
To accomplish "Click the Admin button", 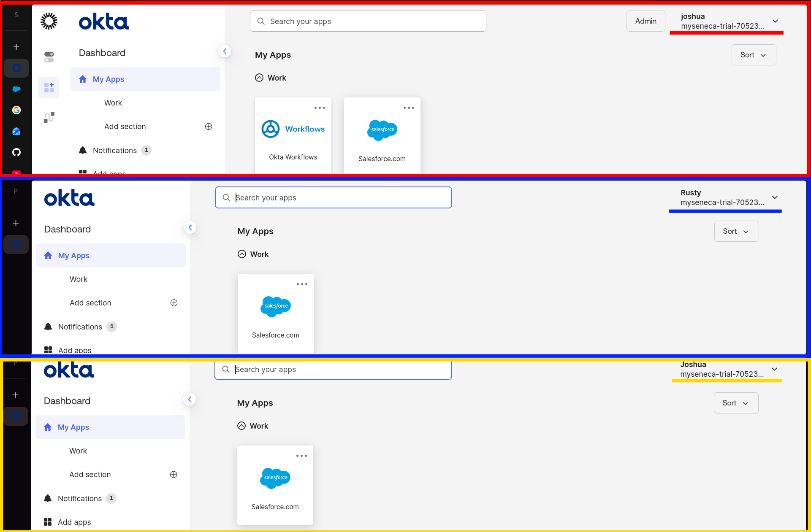I will (646, 21).
